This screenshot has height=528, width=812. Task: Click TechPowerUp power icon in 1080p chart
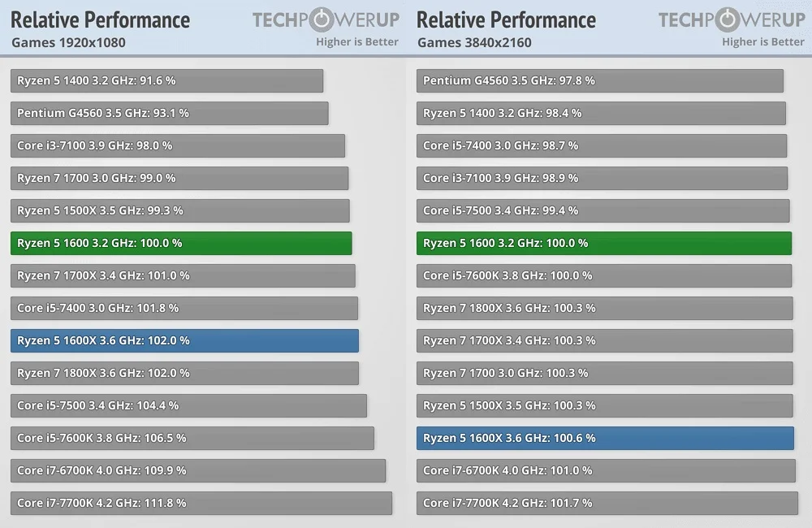click(x=322, y=19)
